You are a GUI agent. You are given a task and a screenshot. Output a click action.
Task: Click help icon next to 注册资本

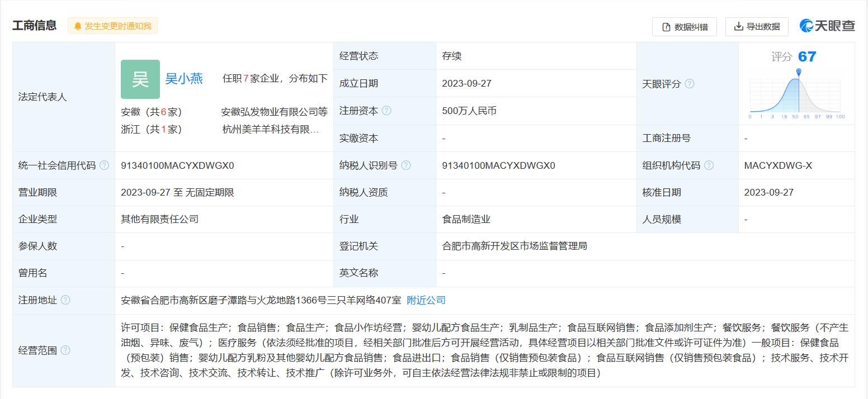386,111
